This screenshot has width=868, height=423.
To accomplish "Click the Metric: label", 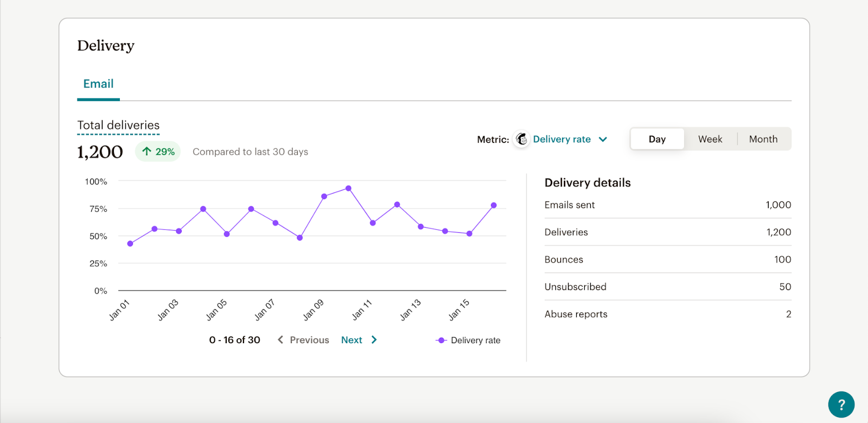I will (x=493, y=140).
